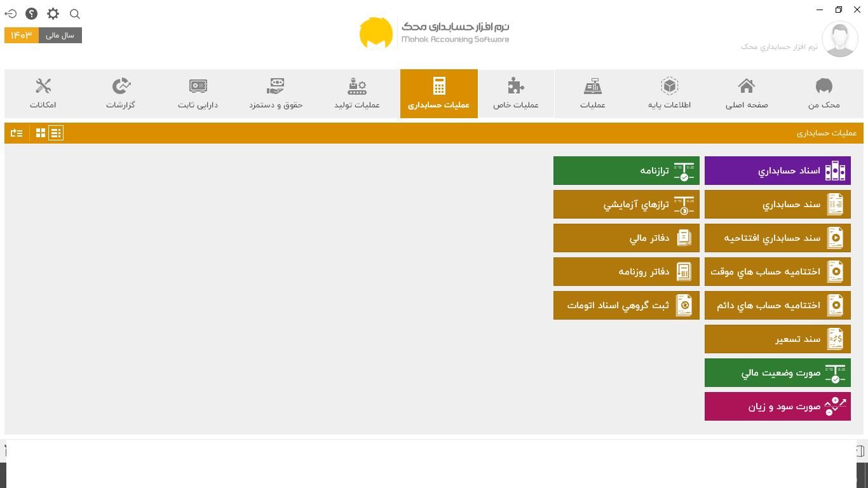Open دفاتر روزنامه tile
This screenshot has width=868, height=488.
[x=626, y=272]
